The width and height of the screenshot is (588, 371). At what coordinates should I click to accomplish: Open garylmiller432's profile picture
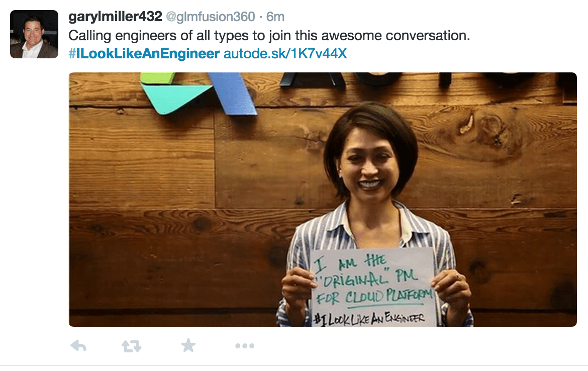coord(34,34)
